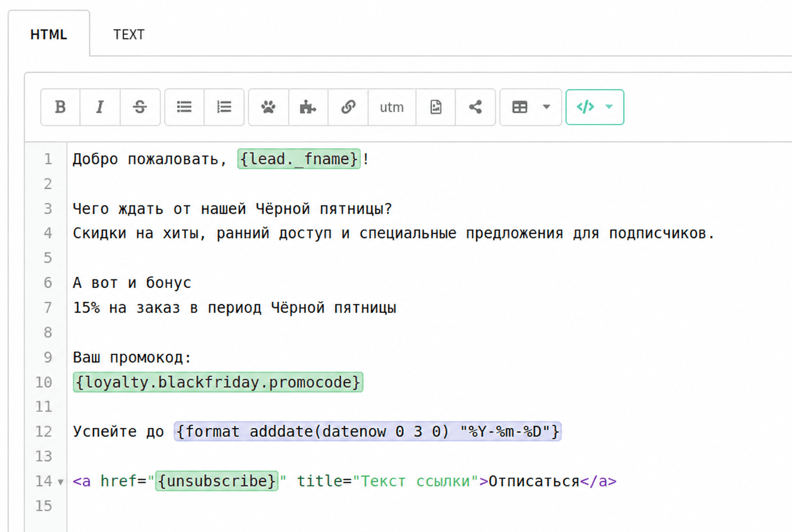Click the title value "Текст ссылки"
The height and width of the screenshot is (532, 792).
415,481
